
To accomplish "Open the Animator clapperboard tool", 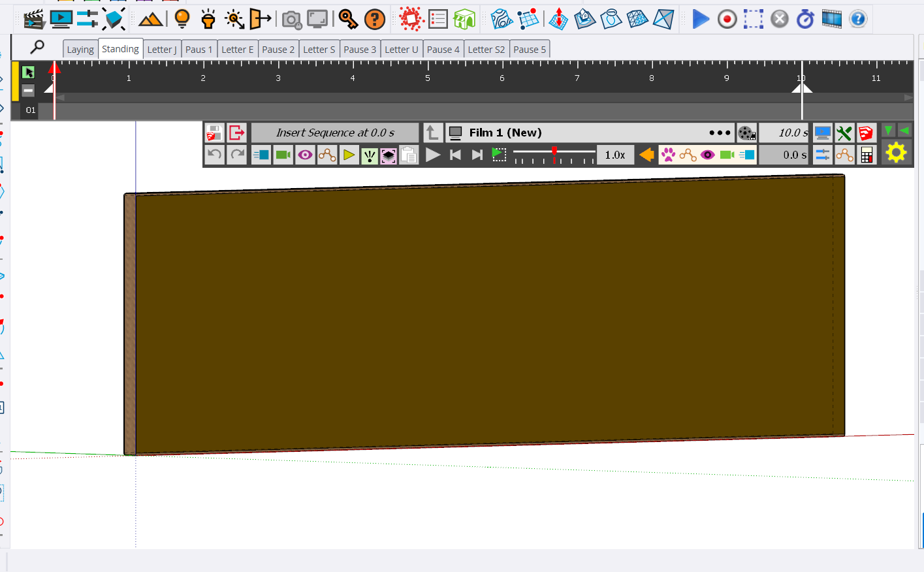I will pyautogui.click(x=35, y=19).
